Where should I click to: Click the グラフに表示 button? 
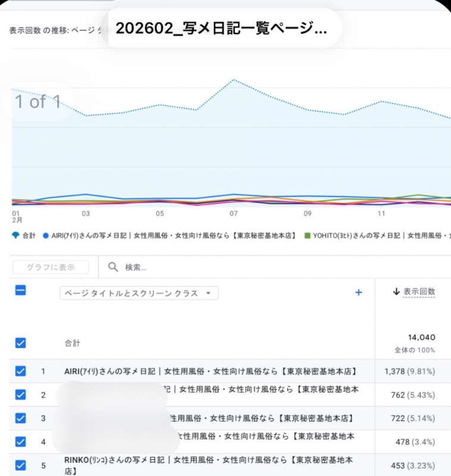coord(50,267)
